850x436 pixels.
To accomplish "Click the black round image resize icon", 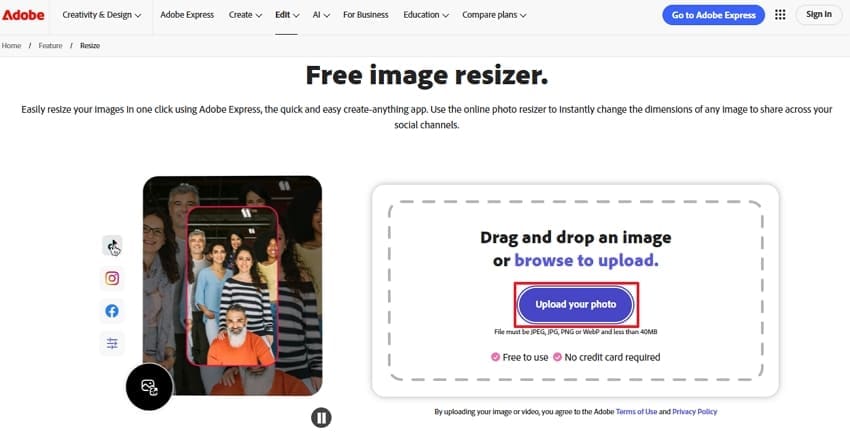I will [x=150, y=387].
